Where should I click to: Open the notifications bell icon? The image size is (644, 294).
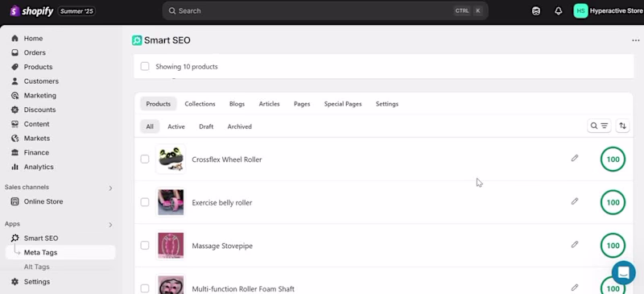[x=558, y=11]
